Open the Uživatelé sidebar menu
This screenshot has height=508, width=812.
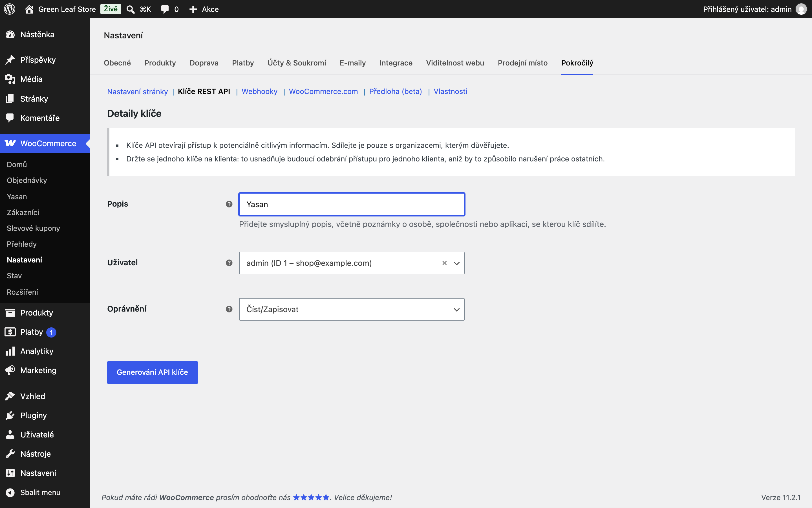pos(45,434)
